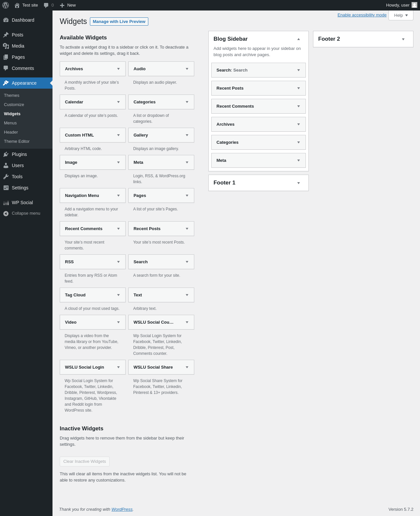The height and width of the screenshot is (516, 420).
Task: Open the Menus submenu item
Action: point(10,123)
